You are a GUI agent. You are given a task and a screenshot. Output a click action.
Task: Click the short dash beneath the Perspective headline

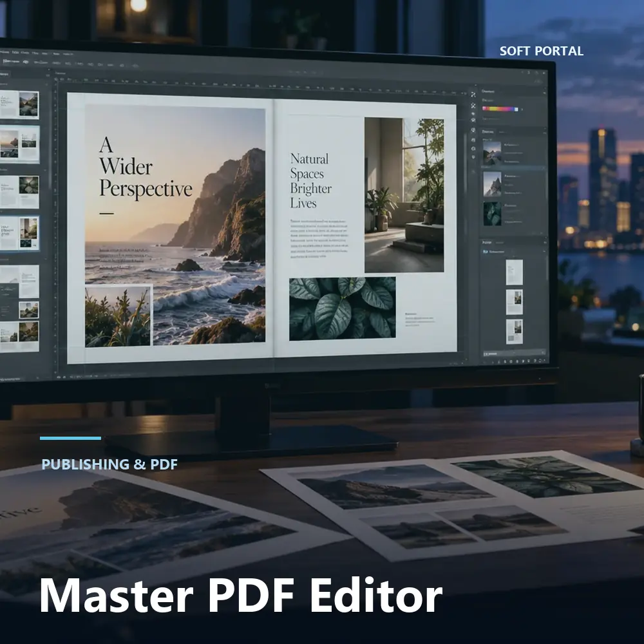point(106,213)
